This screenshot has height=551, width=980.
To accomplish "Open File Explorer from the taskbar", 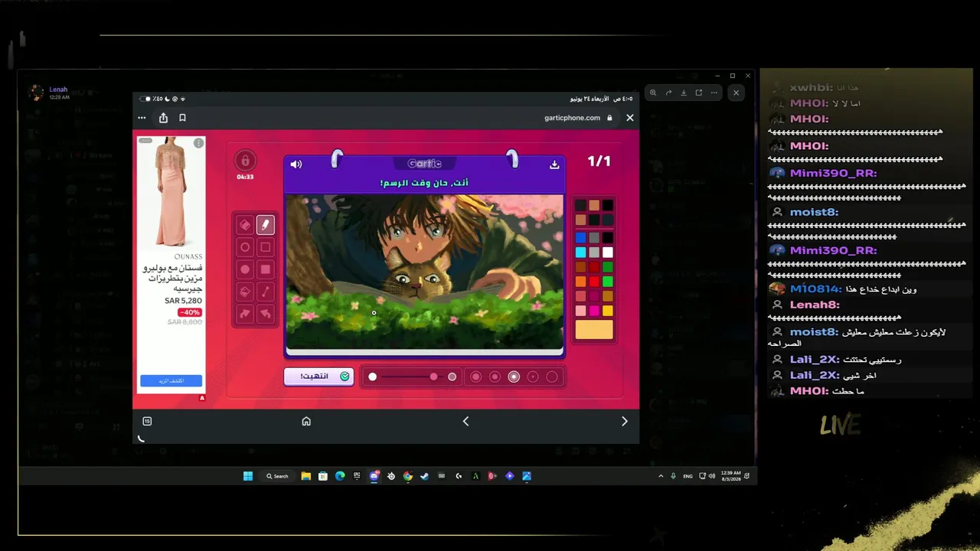I will click(x=306, y=476).
